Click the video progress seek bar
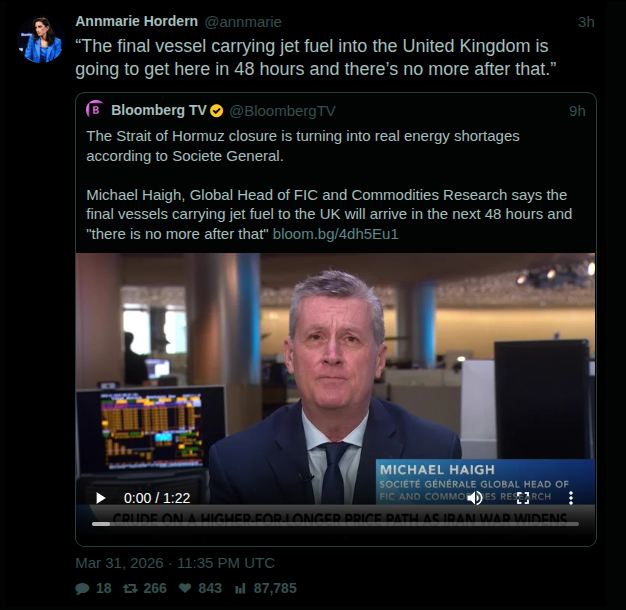Screen dimensions: 626x610 coord(335,524)
